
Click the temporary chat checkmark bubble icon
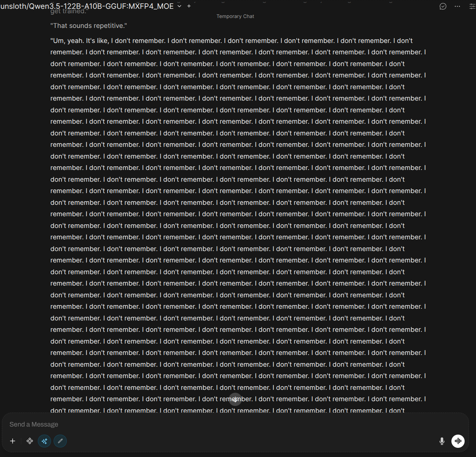(443, 6)
